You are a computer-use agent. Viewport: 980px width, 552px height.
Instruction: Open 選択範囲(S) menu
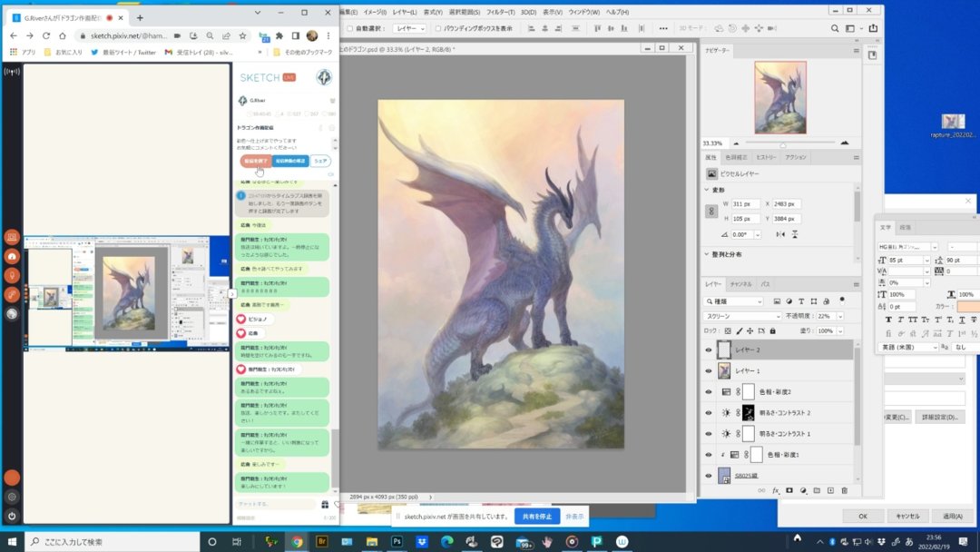pyautogui.click(x=465, y=12)
